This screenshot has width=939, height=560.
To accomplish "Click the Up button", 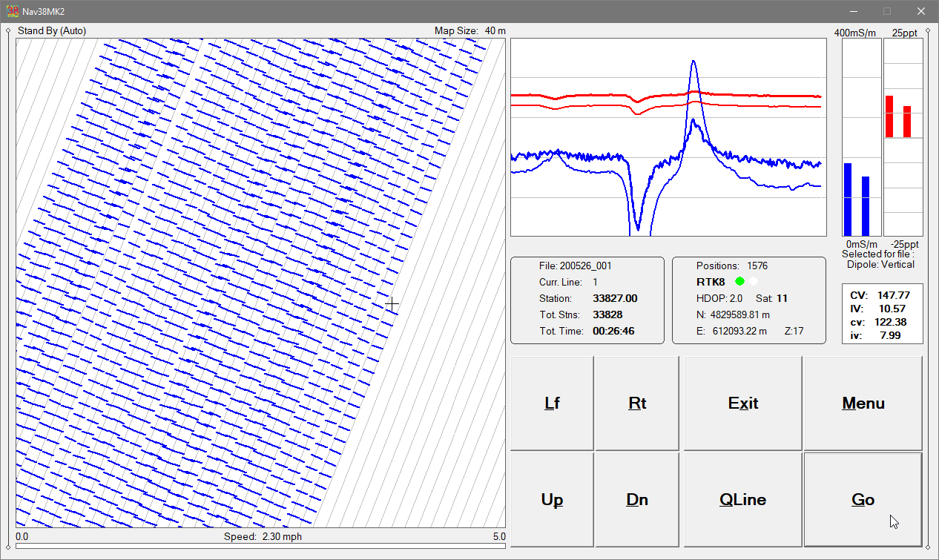I will [552, 499].
